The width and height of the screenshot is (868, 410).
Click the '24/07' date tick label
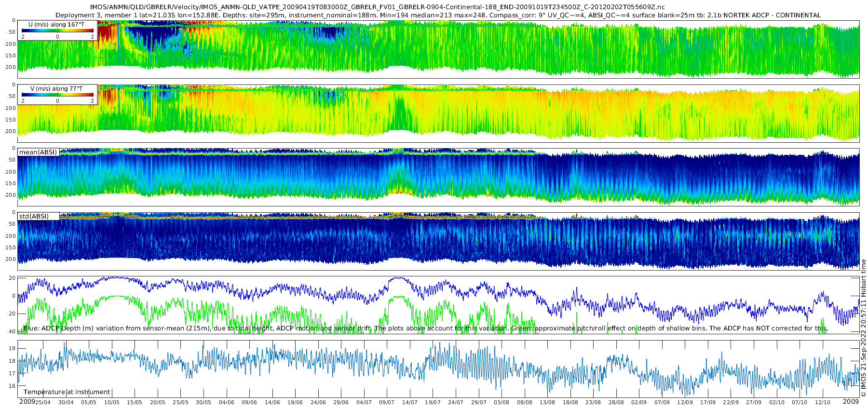[x=456, y=402]
